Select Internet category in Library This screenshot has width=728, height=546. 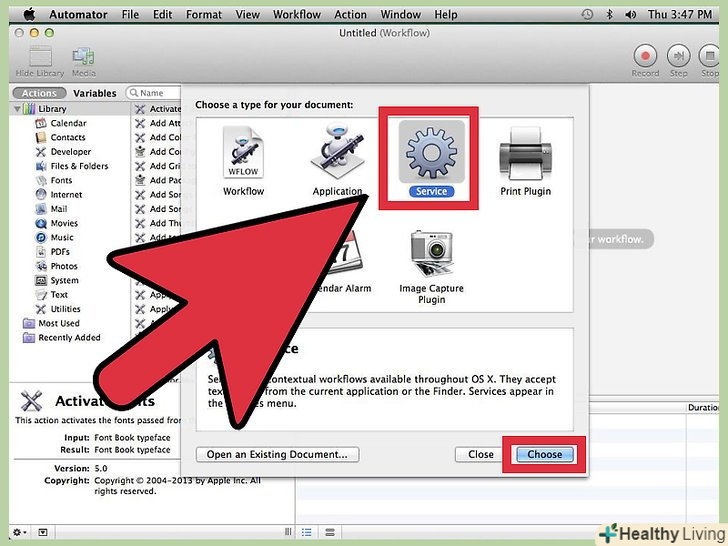click(x=66, y=195)
